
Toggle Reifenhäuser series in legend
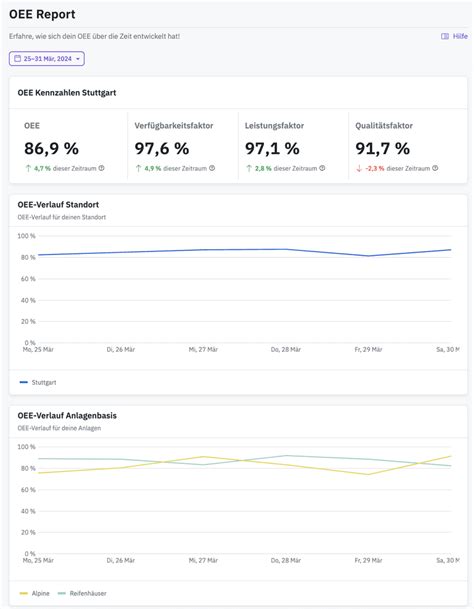tap(82, 593)
